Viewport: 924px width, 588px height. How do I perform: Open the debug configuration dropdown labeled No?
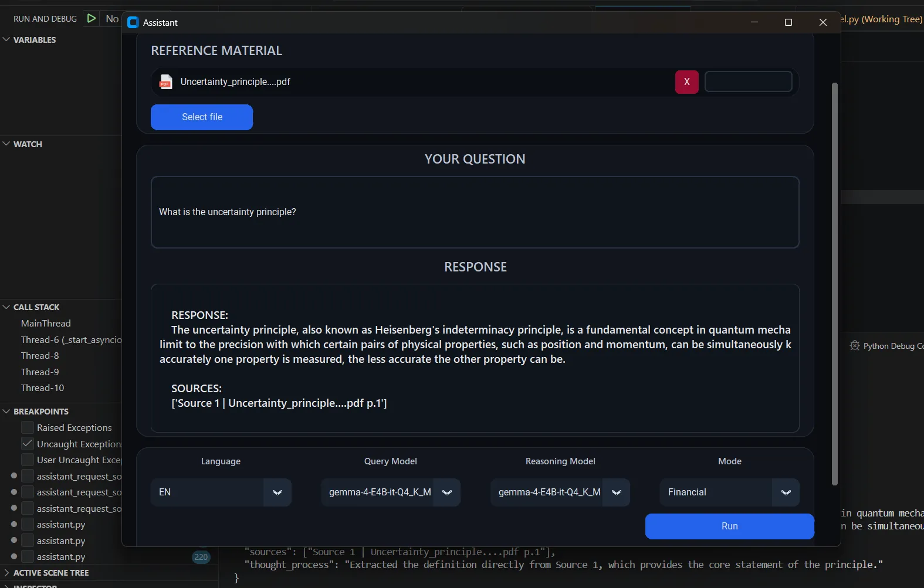[x=111, y=19]
